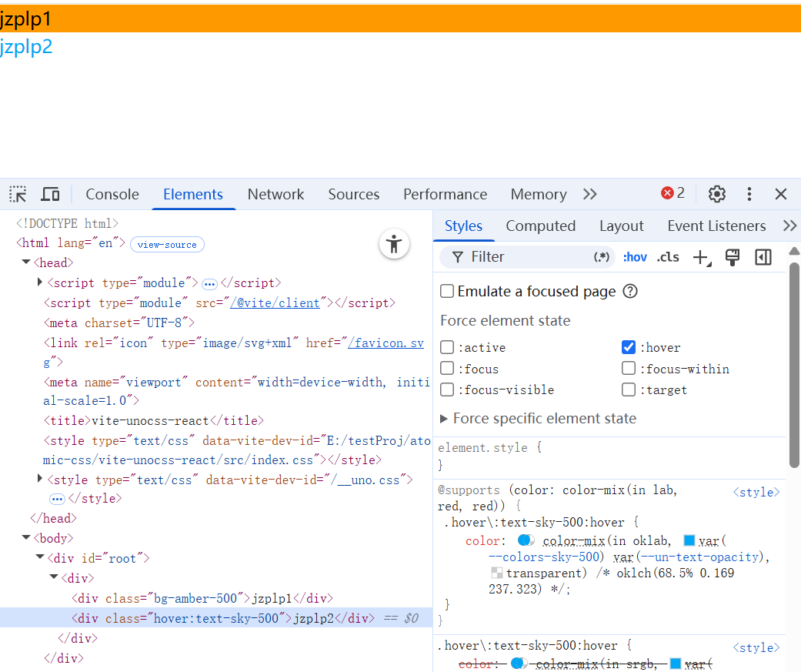Enable Emulate a focused page checkbox
This screenshot has height=672, width=801.
click(447, 291)
